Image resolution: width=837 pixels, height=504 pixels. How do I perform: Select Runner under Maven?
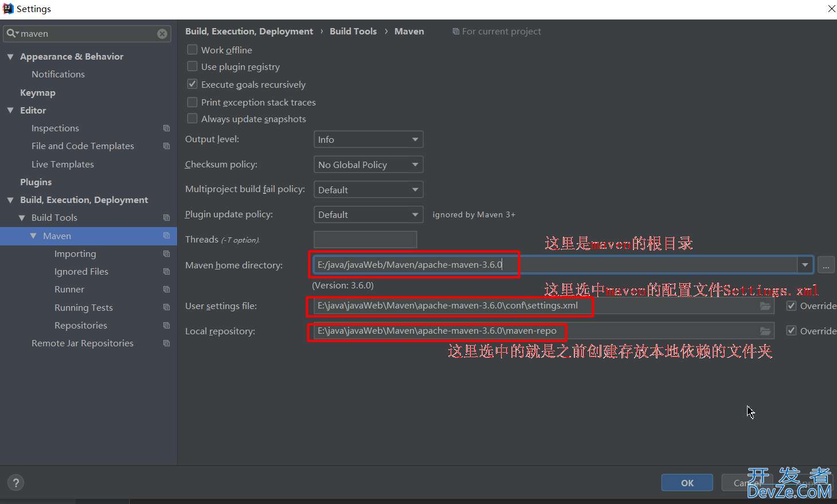[x=69, y=289]
